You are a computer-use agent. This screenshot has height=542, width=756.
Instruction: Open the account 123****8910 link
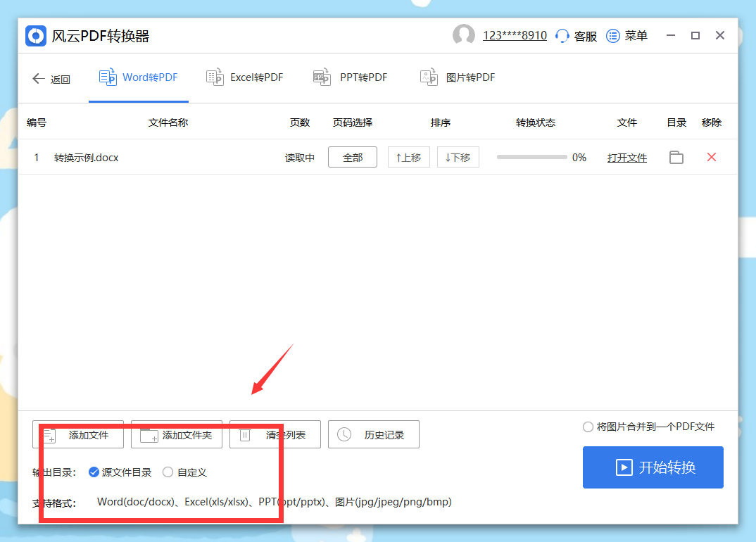pyautogui.click(x=515, y=36)
